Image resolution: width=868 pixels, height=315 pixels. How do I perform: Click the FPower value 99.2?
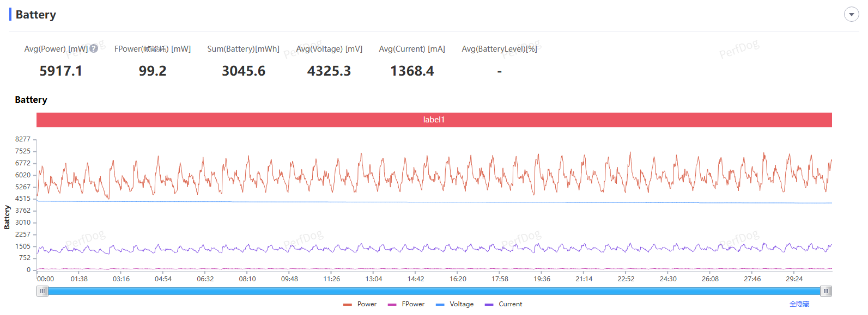[153, 71]
